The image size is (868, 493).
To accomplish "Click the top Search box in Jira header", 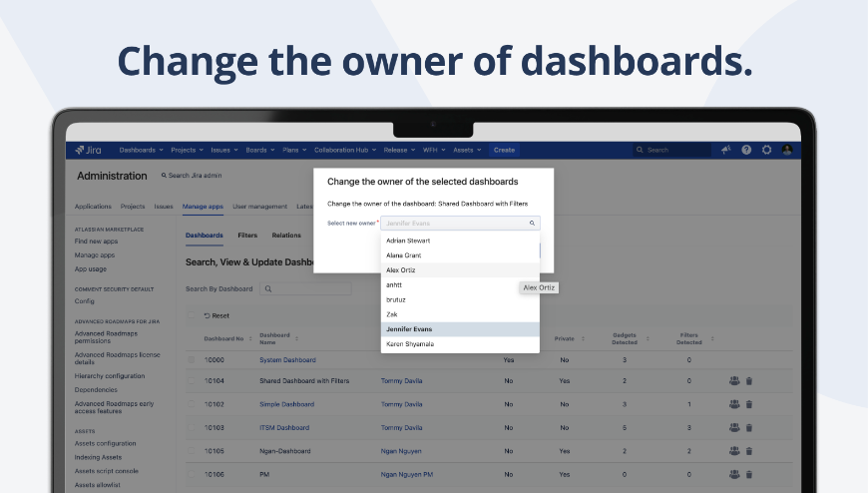I will pos(672,150).
